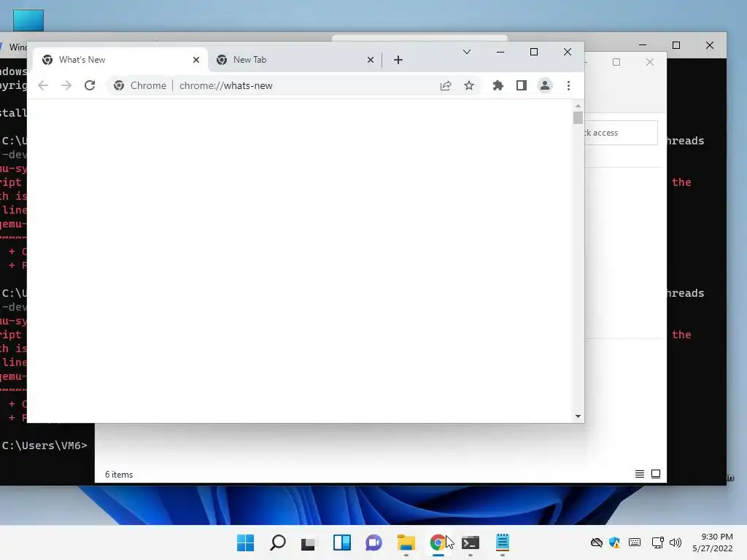Screen dimensions: 747x560
Task: Open the Chrome tab search chevron
Action: point(467,52)
